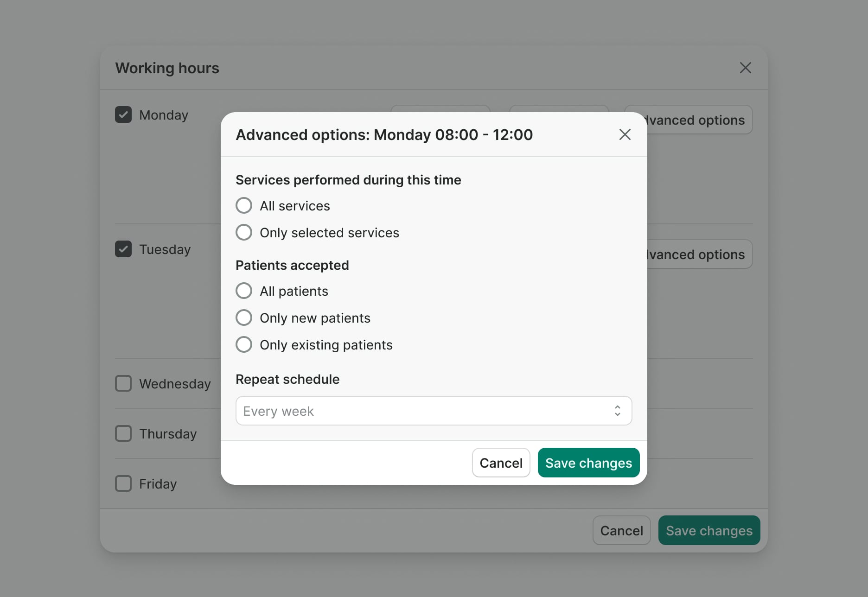Uncheck the Monday checkbox

click(x=123, y=114)
